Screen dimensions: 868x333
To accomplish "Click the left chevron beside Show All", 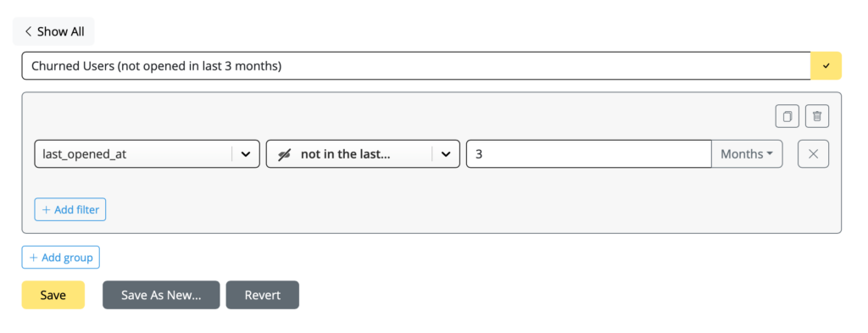I will click(x=28, y=31).
